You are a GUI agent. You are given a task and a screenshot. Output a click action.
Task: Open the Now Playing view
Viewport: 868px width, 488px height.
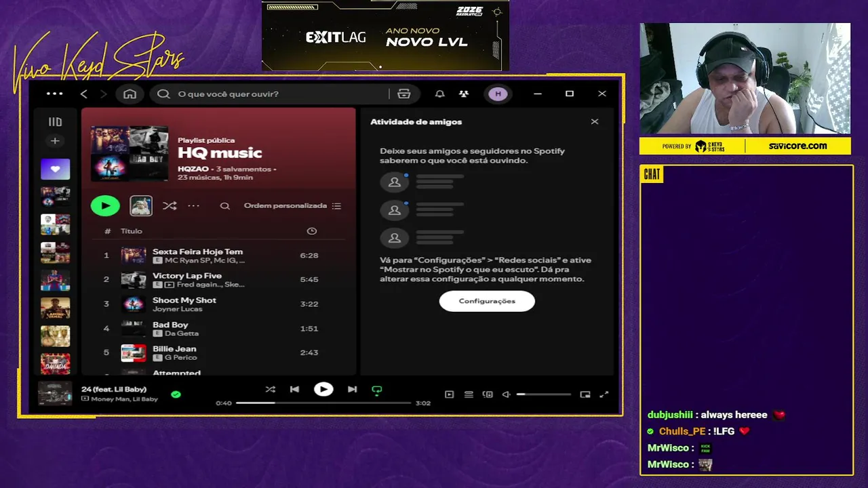[449, 394]
